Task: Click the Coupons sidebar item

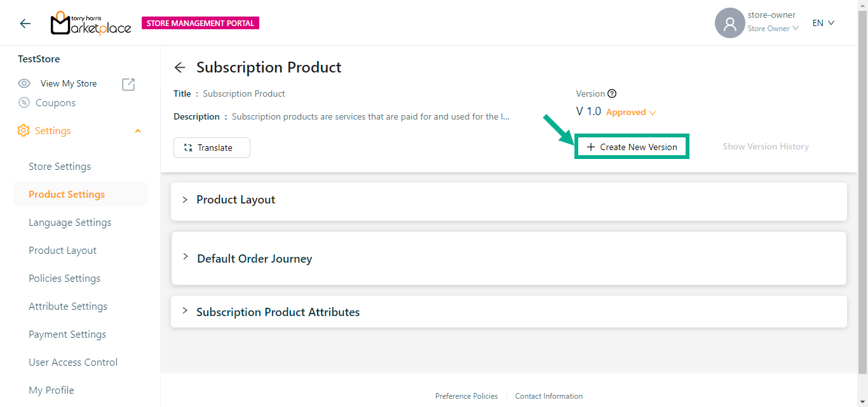Action: (55, 103)
